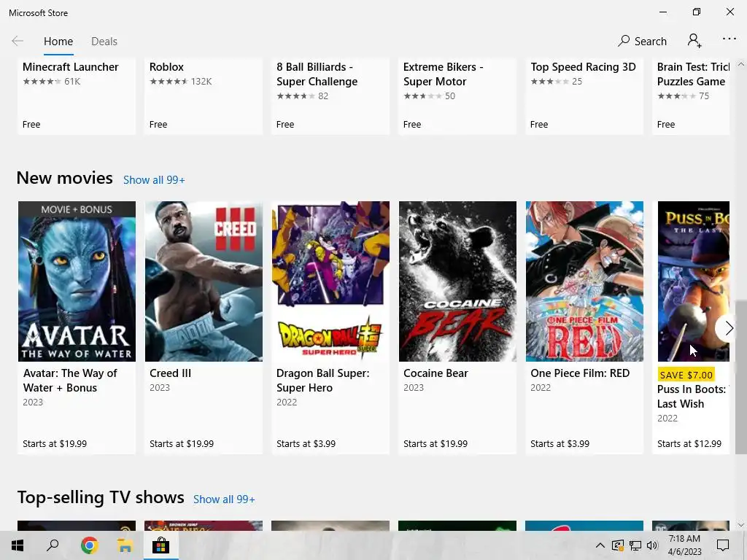Viewport: 747px width, 560px height.
Task: Show all top-selling TV shows link
Action: pyautogui.click(x=224, y=499)
